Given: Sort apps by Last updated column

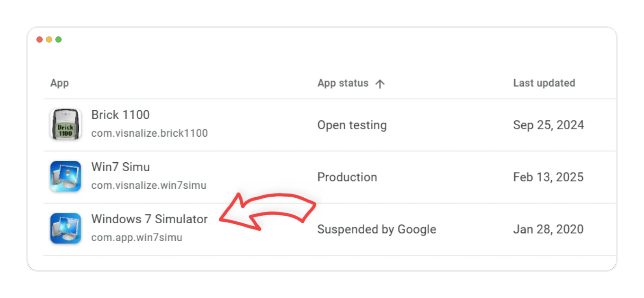Looking at the screenshot, I should 544,83.
